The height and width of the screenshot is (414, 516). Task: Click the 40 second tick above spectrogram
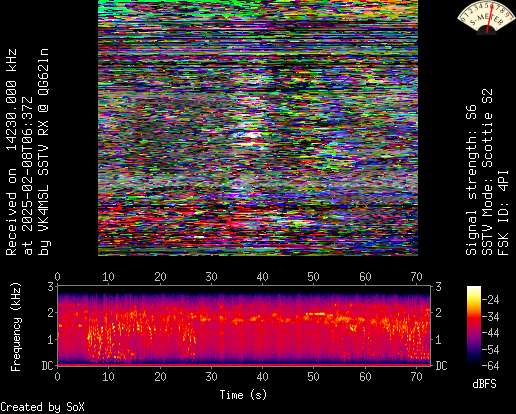(x=262, y=277)
